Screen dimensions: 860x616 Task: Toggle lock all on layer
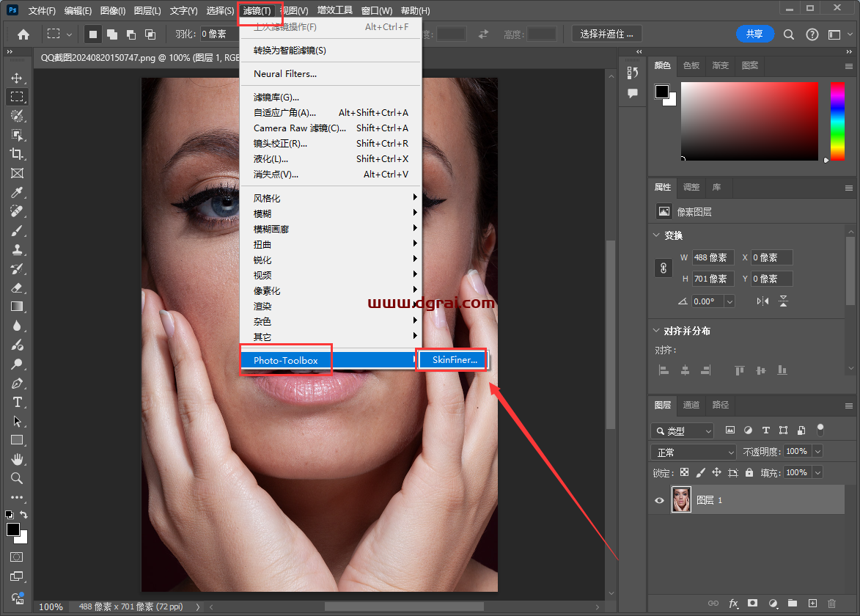(x=749, y=472)
